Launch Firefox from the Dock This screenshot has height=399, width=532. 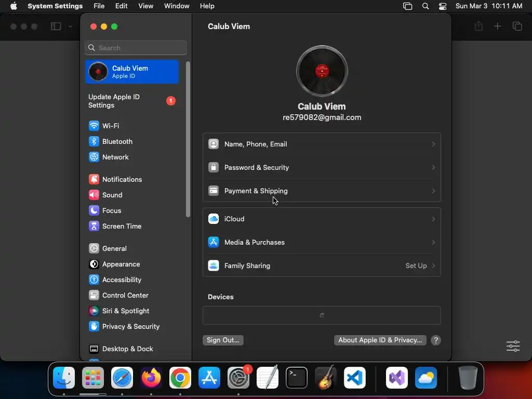[151, 378]
